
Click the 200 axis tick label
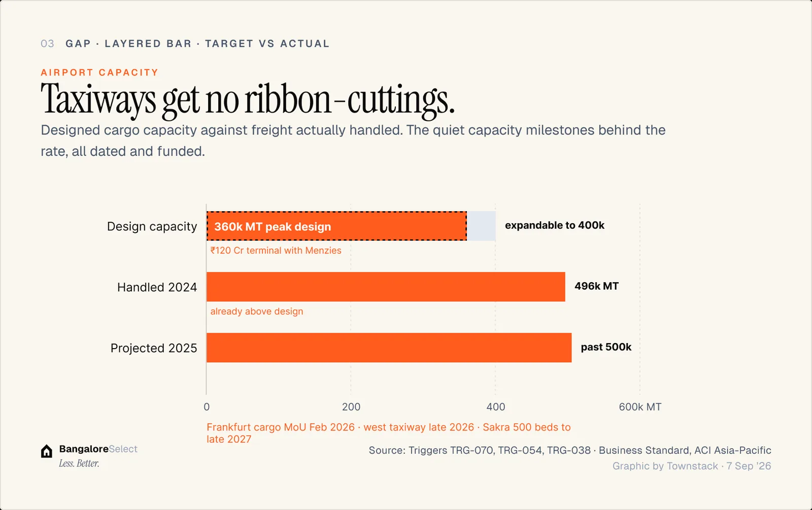click(351, 407)
